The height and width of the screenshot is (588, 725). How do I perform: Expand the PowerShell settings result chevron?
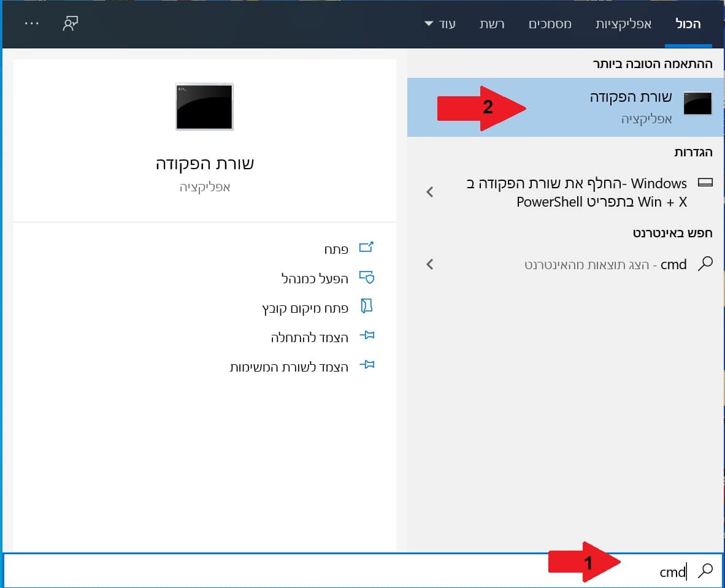click(x=430, y=192)
